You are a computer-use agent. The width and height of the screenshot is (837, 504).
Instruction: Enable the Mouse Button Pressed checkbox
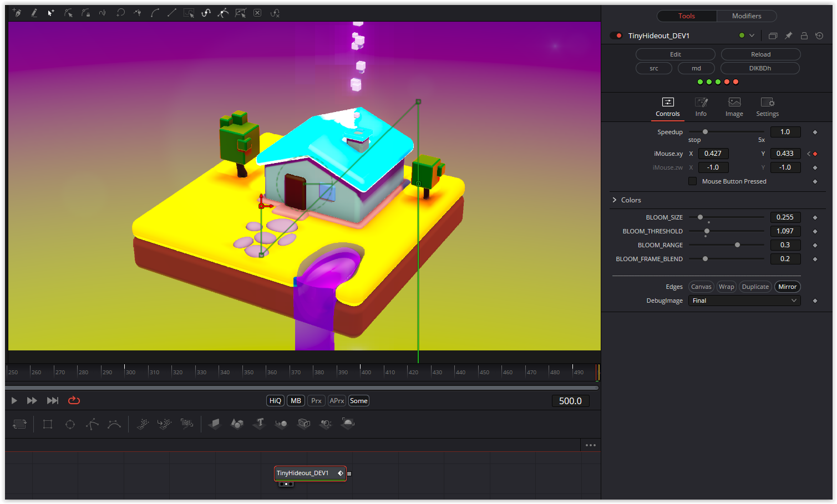click(692, 181)
